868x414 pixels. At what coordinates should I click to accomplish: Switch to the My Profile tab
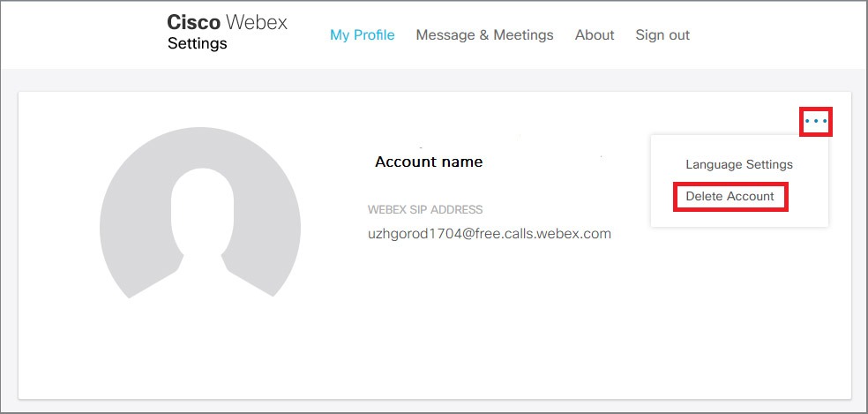(x=362, y=35)
